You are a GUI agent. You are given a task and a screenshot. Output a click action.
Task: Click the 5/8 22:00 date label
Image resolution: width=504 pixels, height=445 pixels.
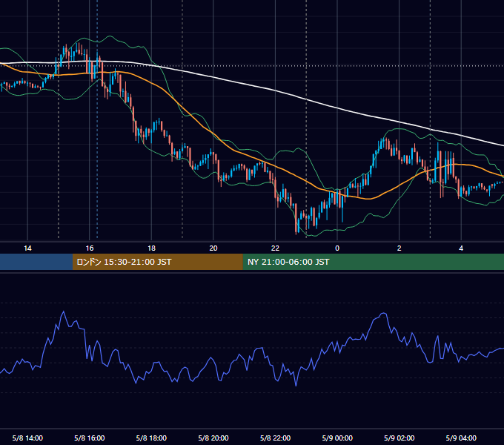275,438
